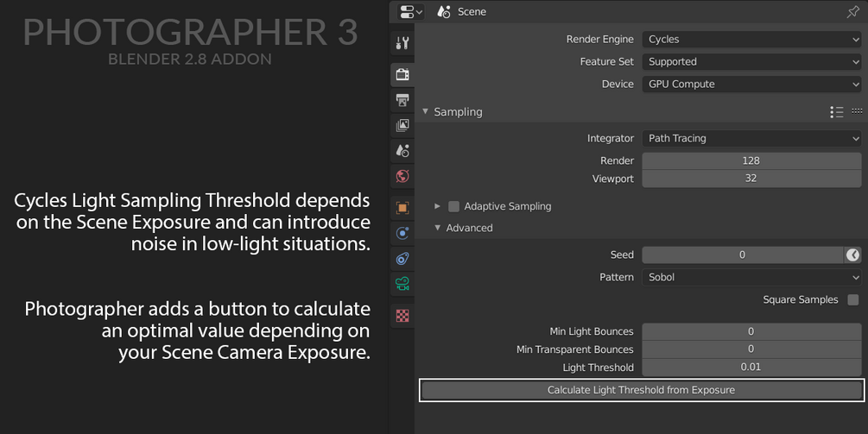The width and height of the screenshot is (868, 434).
Task: Open Pattern dropdown Sobol
Action: tap(751, 277)
